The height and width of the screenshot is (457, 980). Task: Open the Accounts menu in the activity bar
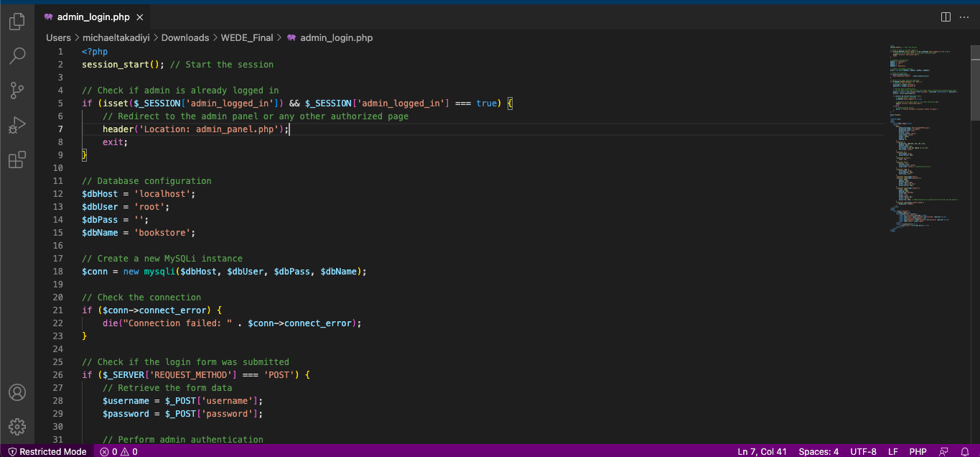(17, 392)
